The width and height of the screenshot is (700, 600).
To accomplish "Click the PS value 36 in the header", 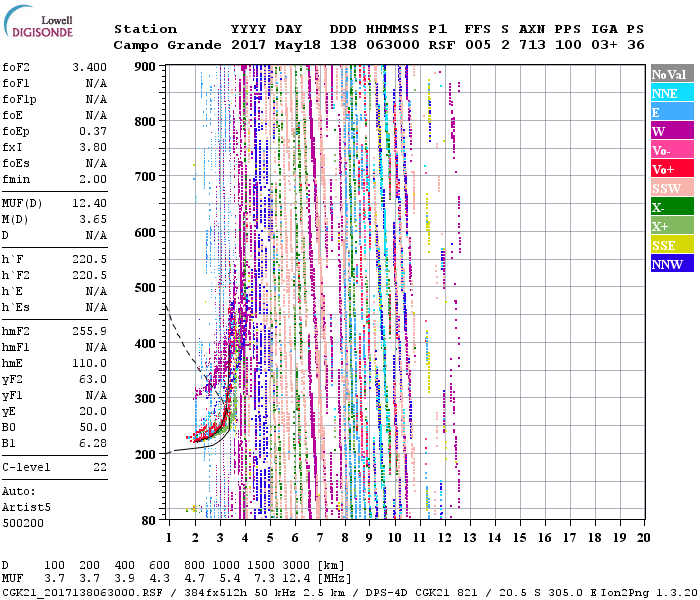I will point(635,45).
